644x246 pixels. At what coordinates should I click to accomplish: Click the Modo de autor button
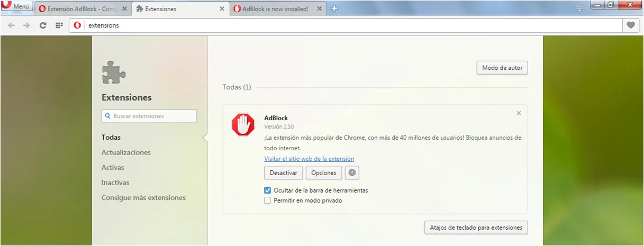tap(502, 68)
